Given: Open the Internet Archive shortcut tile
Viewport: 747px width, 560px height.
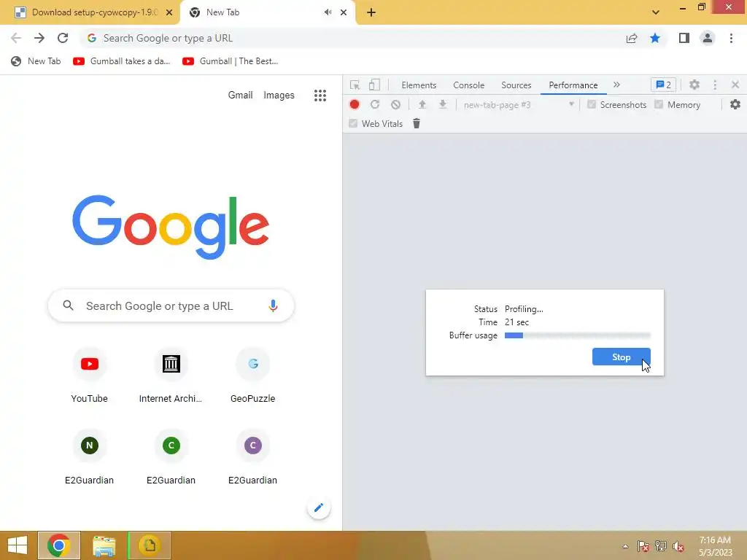Looking at the screenshot, I should (x=171, y=376).
